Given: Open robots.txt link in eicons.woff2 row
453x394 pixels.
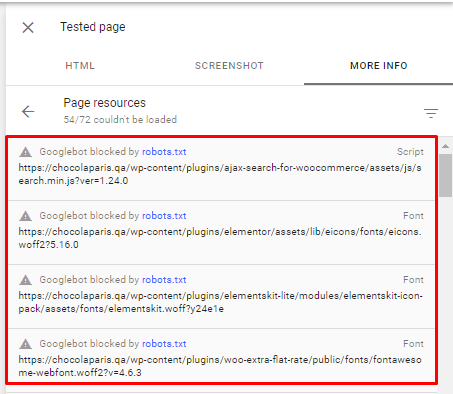Looking at the screenshot, I should [x=164, y=216].
